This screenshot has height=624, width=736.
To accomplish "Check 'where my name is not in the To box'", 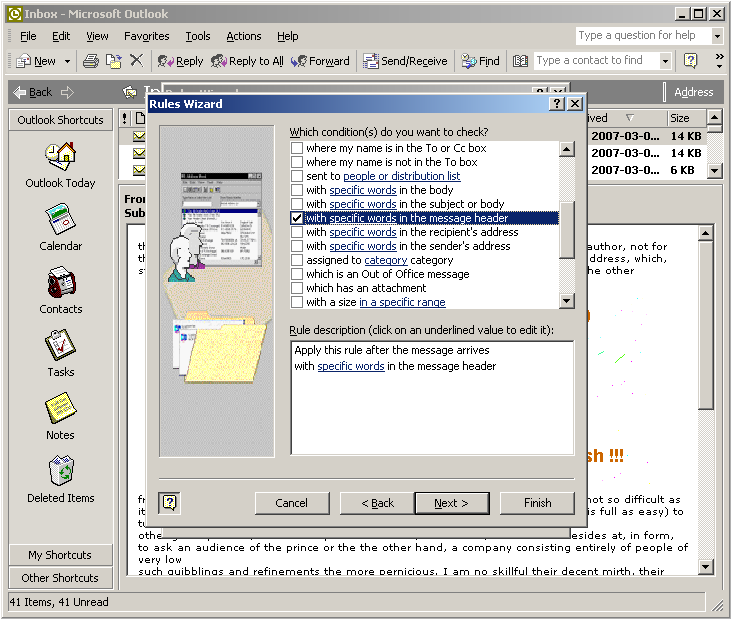I will tap(297, 163).
